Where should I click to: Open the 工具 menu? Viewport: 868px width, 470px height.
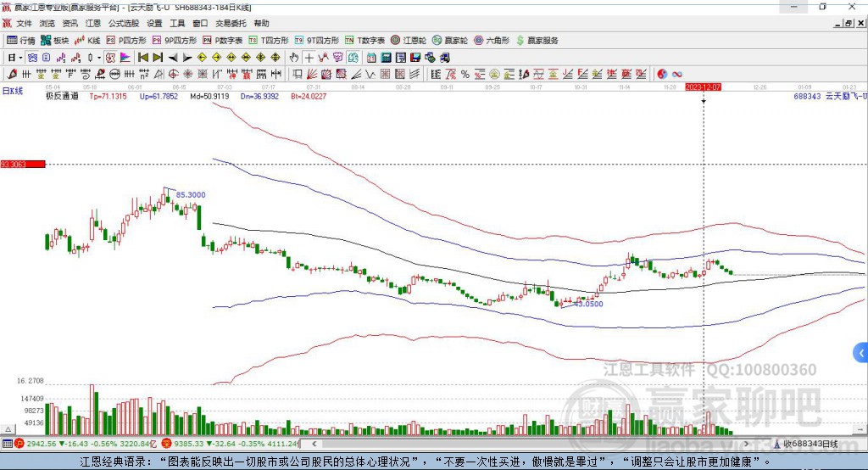pos(177,23)
